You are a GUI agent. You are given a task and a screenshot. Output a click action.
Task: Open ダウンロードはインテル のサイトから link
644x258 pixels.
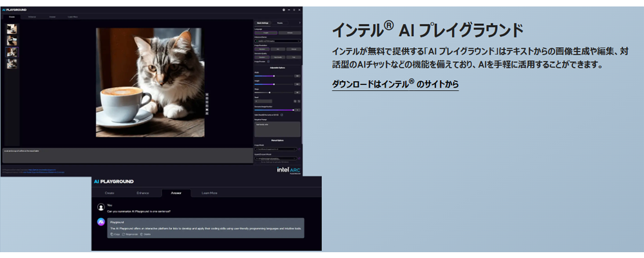[x=395, y=84]
